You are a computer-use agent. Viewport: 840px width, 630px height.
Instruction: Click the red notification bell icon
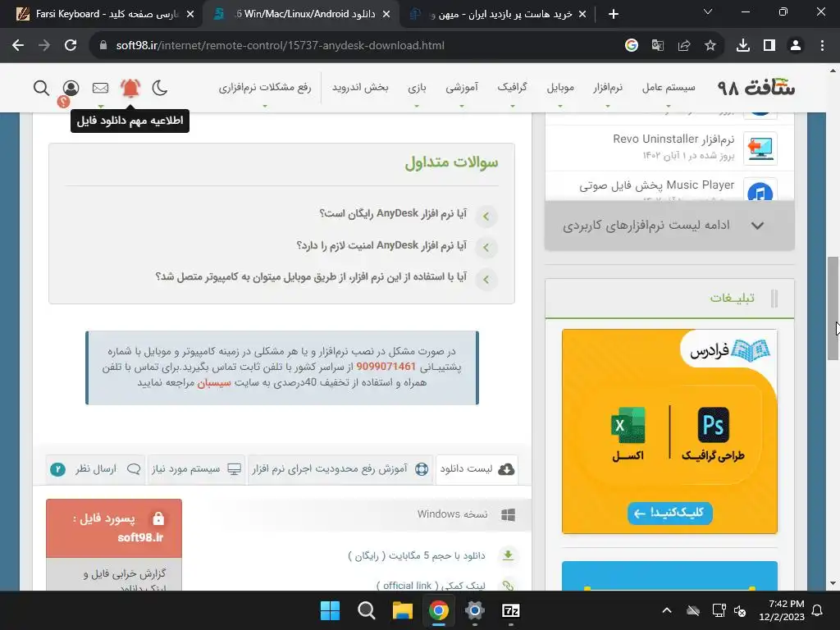pyautogui.click(x=130, y=87)
